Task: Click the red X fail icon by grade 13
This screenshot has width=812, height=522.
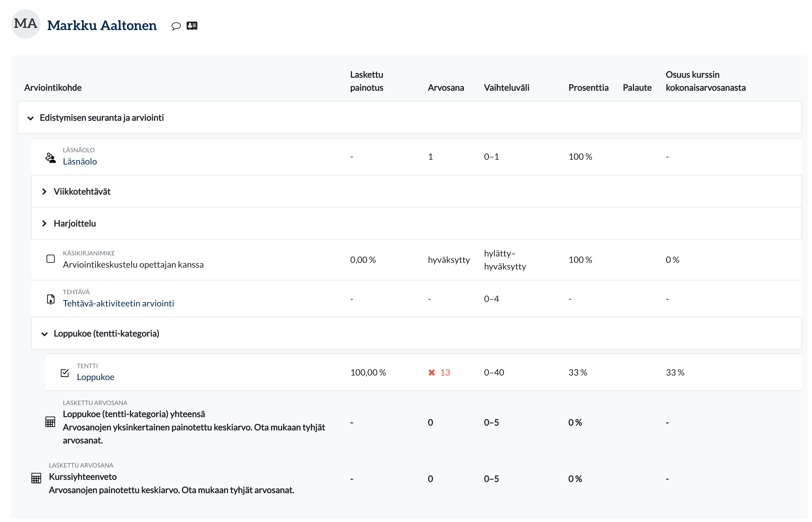Action: [431, 373]
